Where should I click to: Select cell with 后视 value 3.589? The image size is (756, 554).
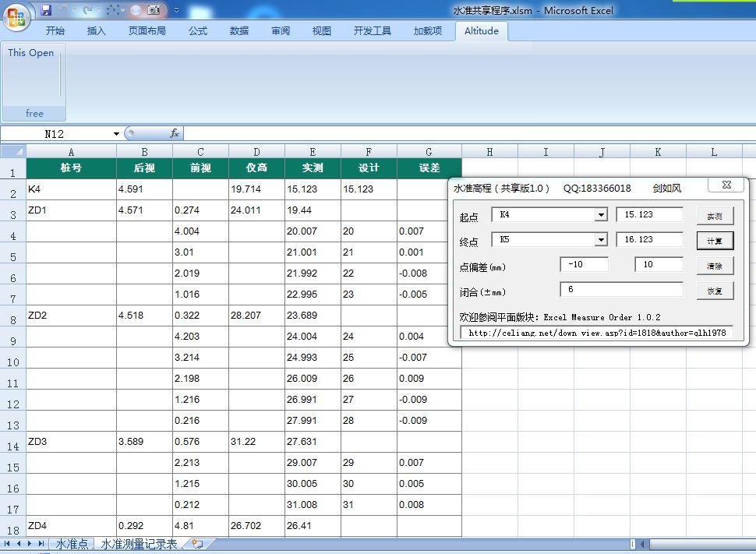[144, 442]
